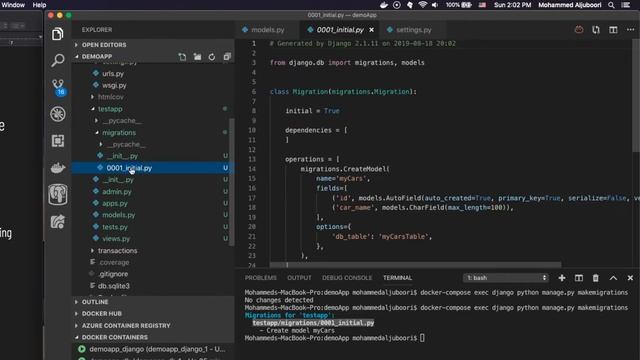The width and height of the screenshot is (640, 360).
Task: Open urls.py in explorer
Action: [113, 74]
